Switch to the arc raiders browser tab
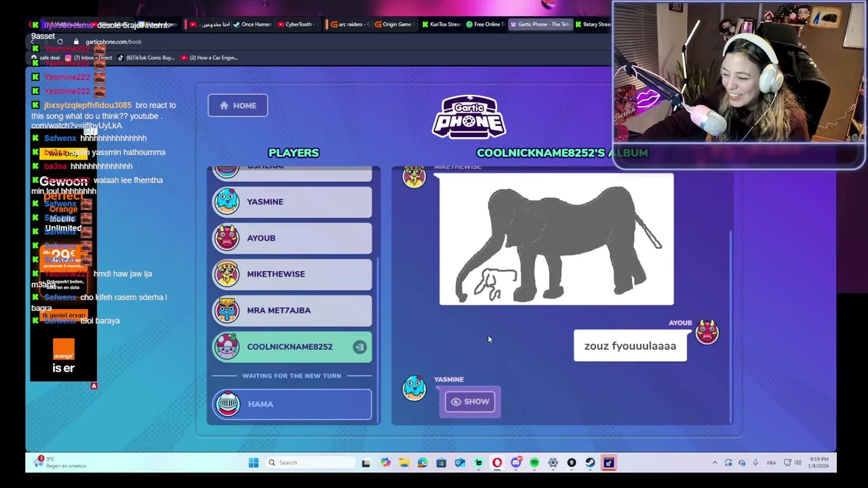 [347, 24]
